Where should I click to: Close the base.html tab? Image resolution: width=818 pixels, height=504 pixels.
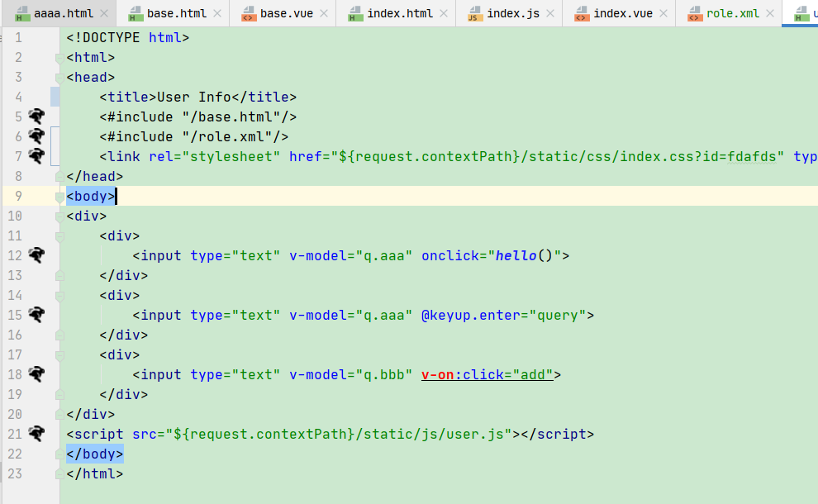coord(217,13)
